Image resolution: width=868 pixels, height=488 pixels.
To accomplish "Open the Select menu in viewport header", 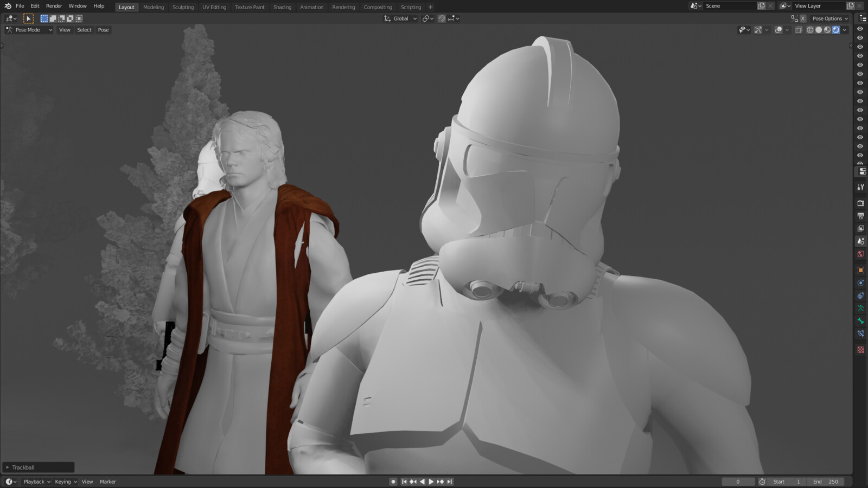I will point(84,30).
